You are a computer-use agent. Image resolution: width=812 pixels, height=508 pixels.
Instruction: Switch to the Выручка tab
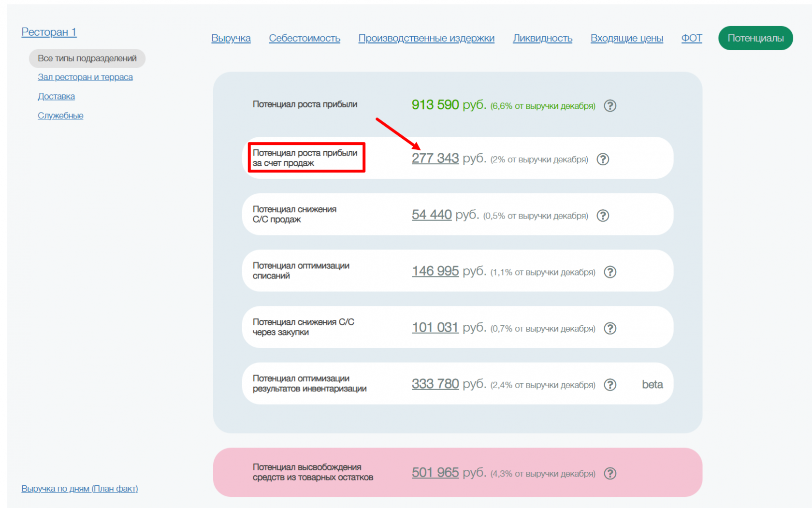click(231, 38)
